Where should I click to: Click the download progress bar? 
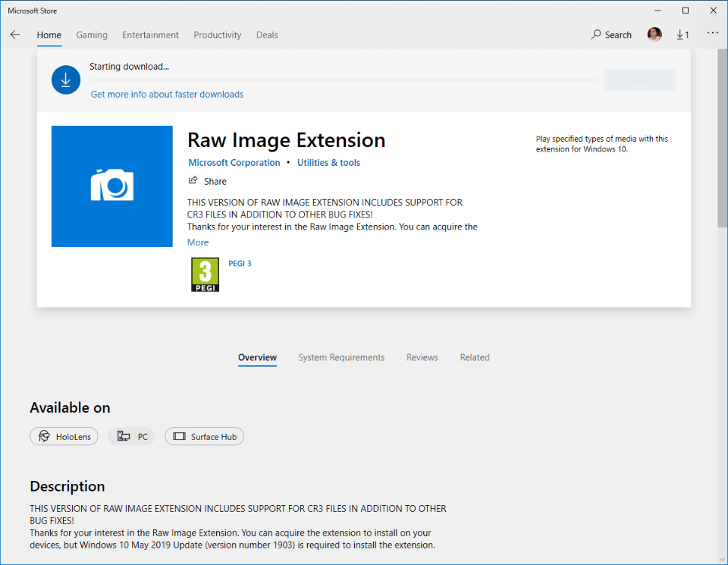(343, 80)
